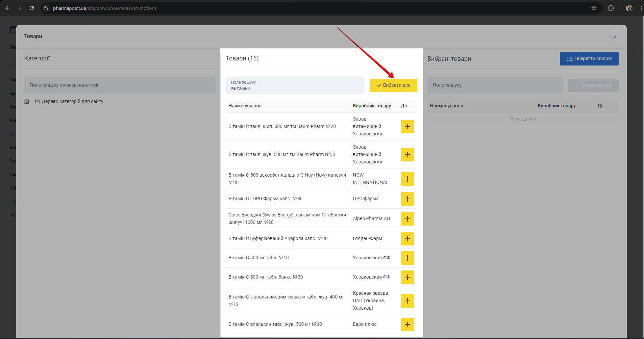Viewport: 644px width, 339px height.
Task: Focus selected products search field
Action: click(x=495, y=85)
